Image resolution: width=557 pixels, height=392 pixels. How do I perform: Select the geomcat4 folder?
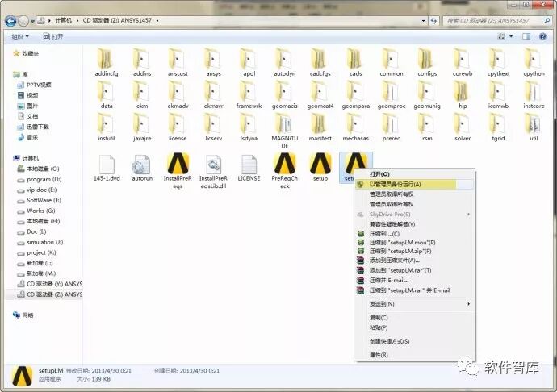click(x=320, y=95)
